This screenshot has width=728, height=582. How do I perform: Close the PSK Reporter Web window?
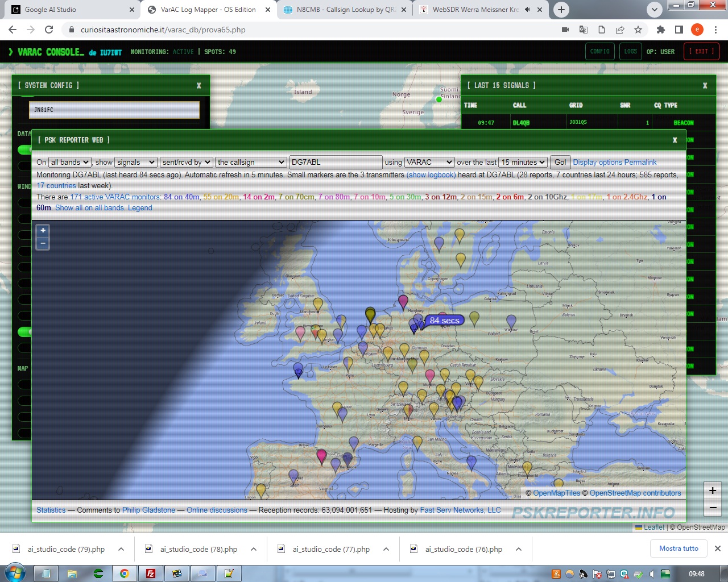(x=675, y=140)
